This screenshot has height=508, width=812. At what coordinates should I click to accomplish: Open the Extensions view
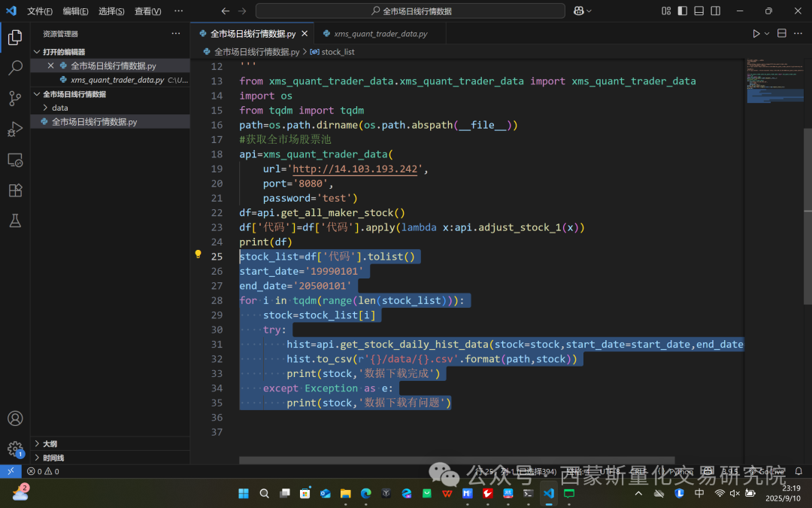(x=15, y=190)
